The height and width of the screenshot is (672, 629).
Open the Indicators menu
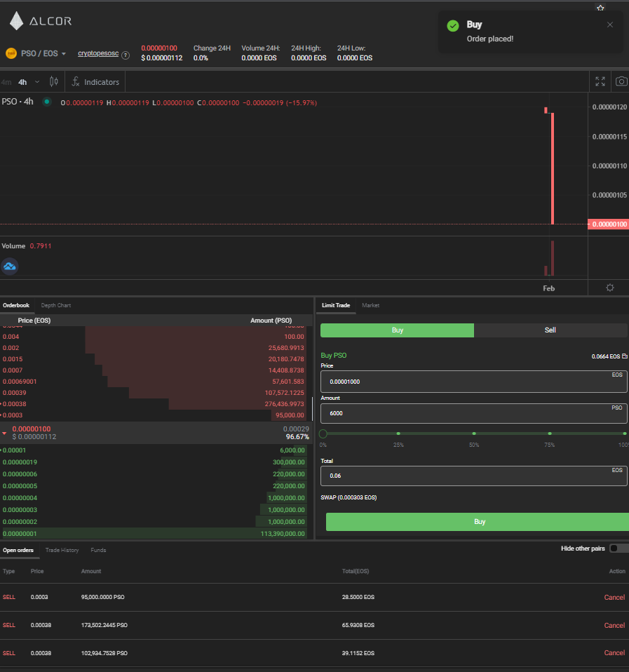click(95, 82)
